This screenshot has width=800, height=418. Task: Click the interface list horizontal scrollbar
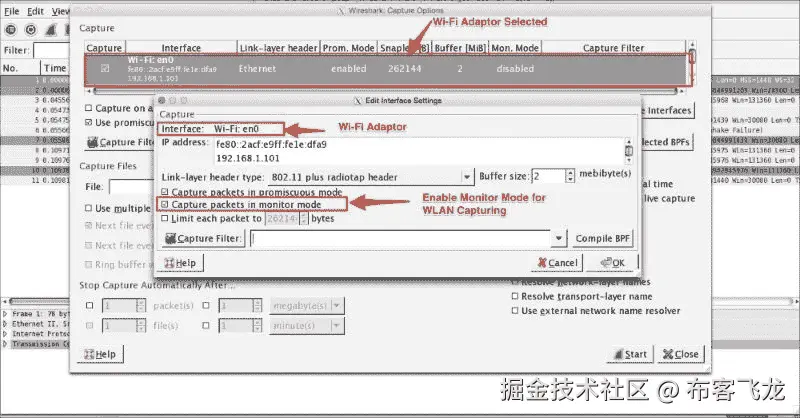coord(386,91)
